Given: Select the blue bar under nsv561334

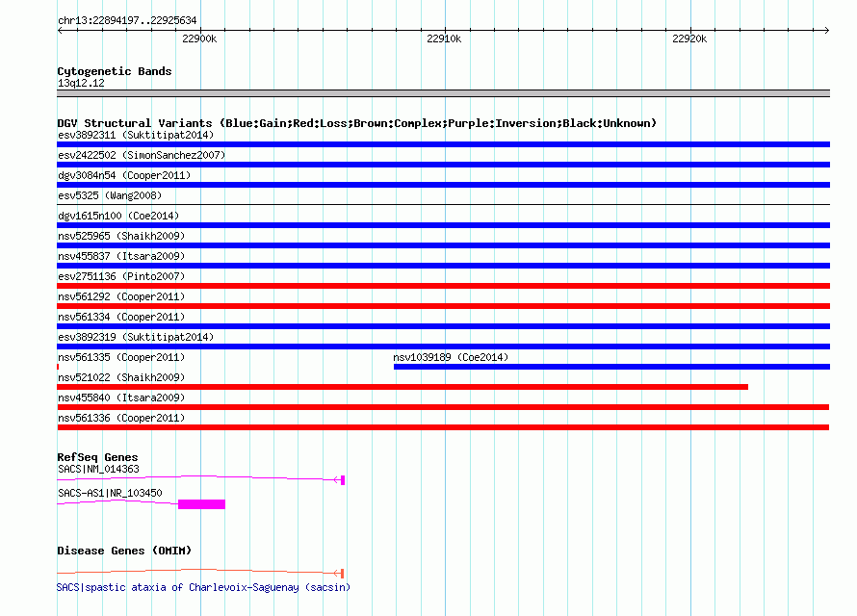Looking at the screenshot, I should point(443,326).
